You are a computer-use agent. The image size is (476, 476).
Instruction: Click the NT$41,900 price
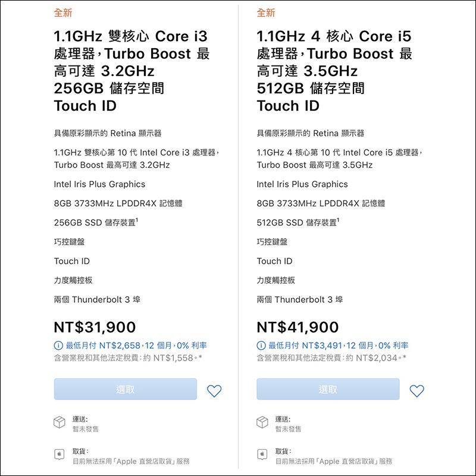coord(297,327)
